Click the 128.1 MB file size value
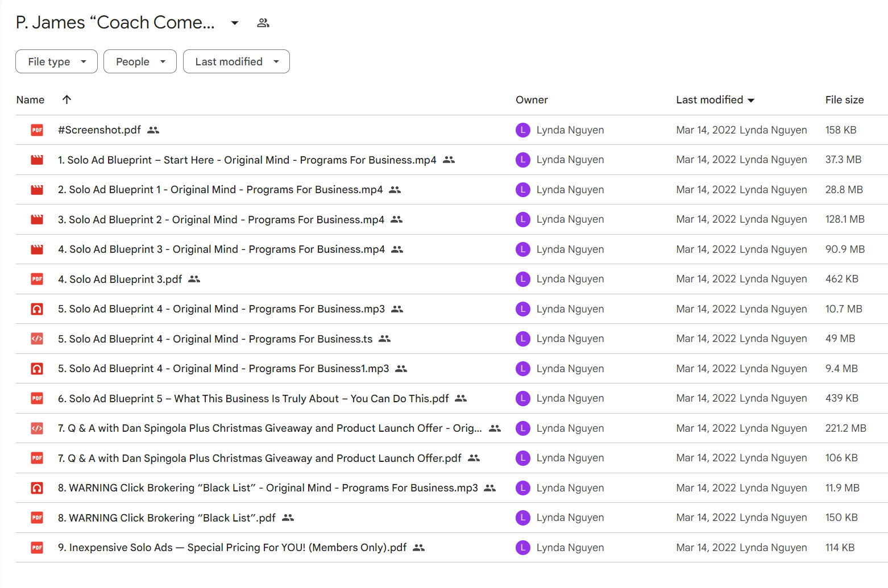The width and height of the screenshot is (888, 588). pos(845,219)
